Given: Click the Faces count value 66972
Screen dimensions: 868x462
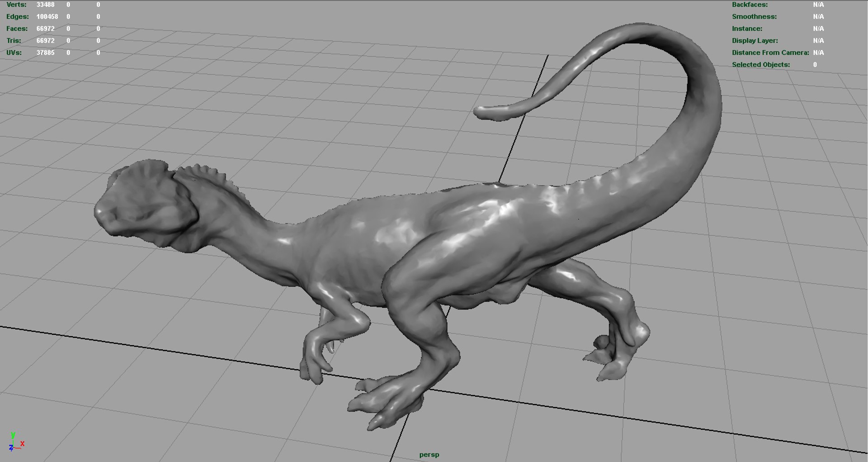Looking at the screenshot, I should click(45, 29).
